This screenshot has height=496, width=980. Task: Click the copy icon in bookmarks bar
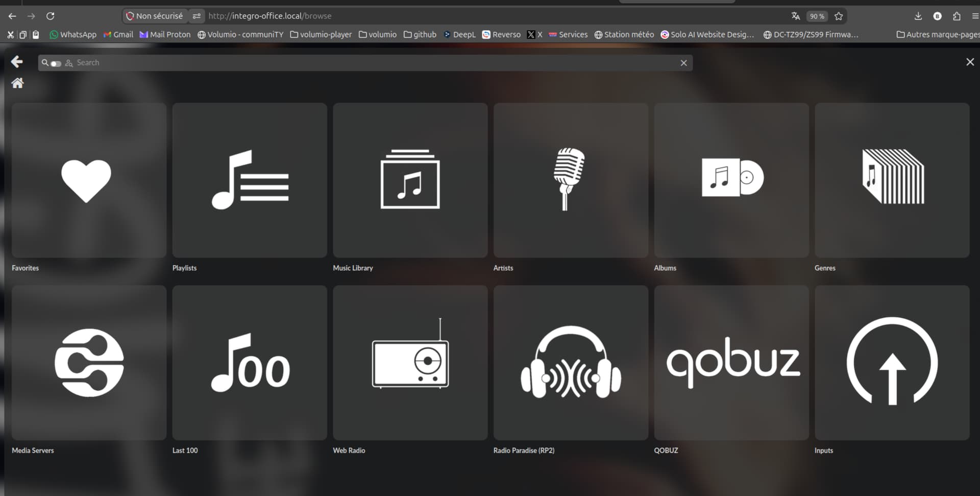tap(23, 34)
